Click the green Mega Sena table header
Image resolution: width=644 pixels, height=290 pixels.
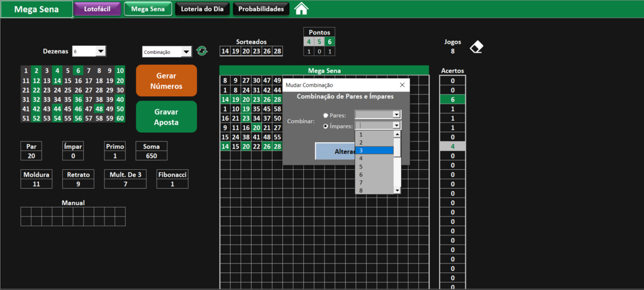[324, 70]
